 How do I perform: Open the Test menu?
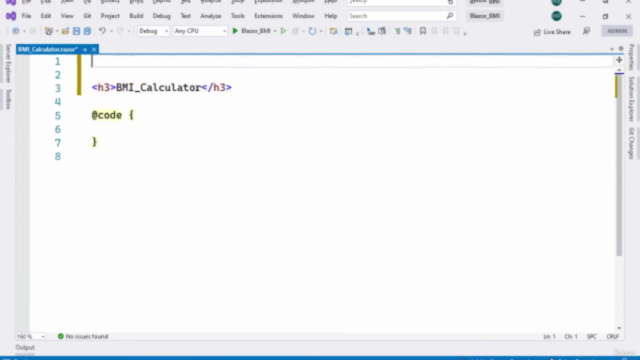(185, 16)
